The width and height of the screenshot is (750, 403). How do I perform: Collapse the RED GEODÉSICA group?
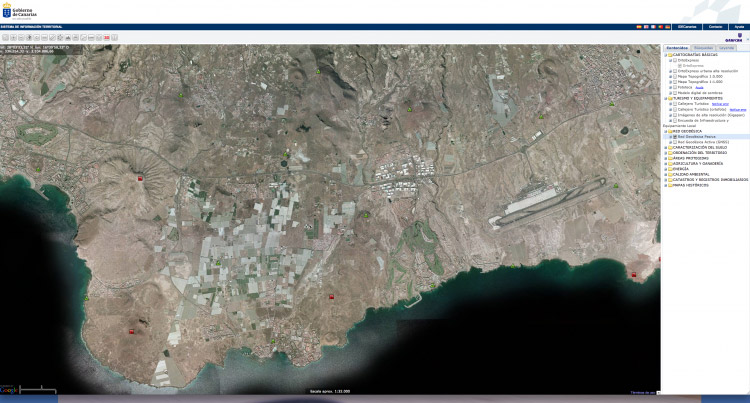pyautogui.click(x=665, y=131)
